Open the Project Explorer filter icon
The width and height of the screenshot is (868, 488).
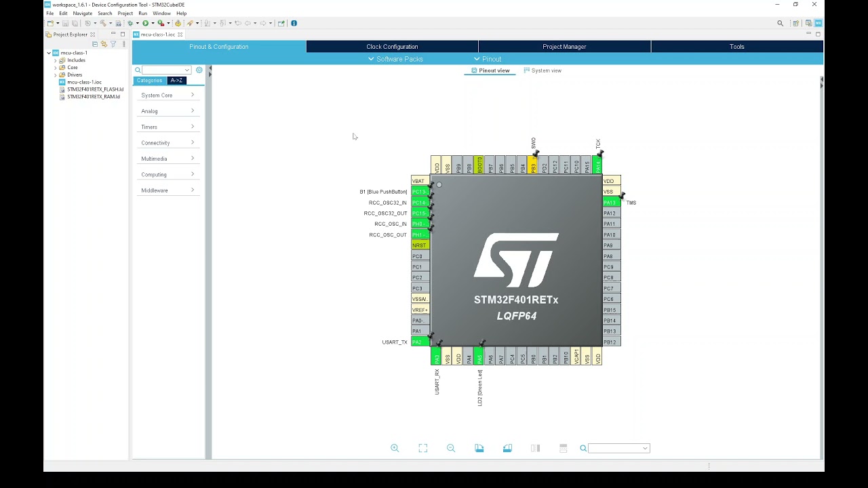[113, 44]
